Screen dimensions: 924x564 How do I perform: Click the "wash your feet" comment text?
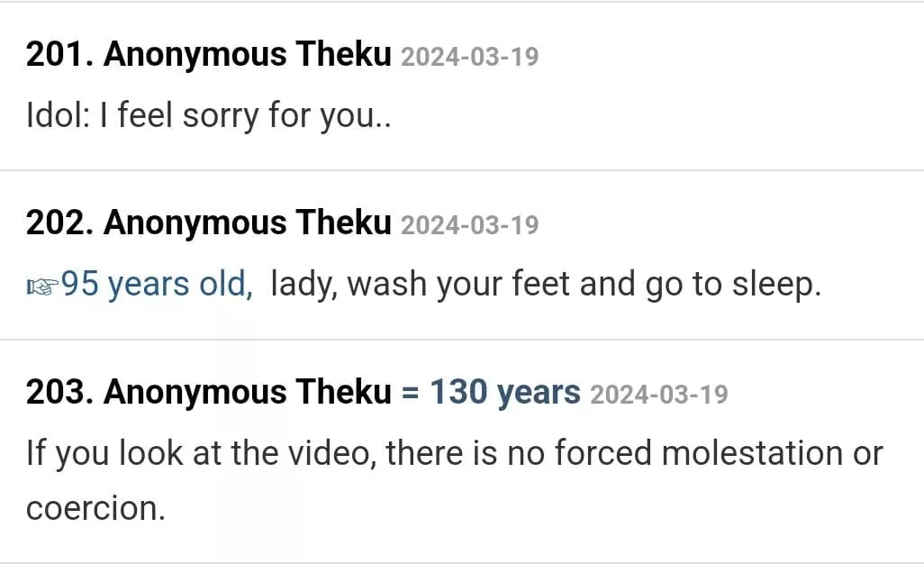click(459, 285)
